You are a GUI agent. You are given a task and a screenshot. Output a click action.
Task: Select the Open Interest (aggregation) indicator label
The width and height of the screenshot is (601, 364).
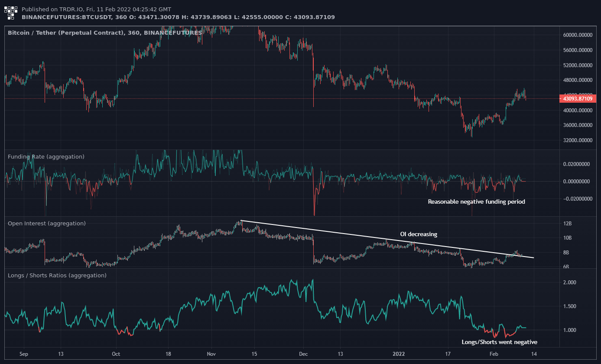click(x=47, y=223)
